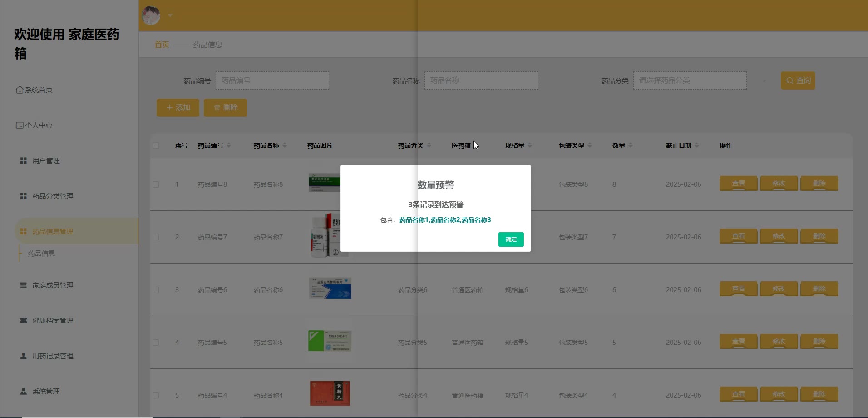Screen dimensions: 868x418
Task: Click the grid icon next to 用户管理
Action: pos(23,160)
